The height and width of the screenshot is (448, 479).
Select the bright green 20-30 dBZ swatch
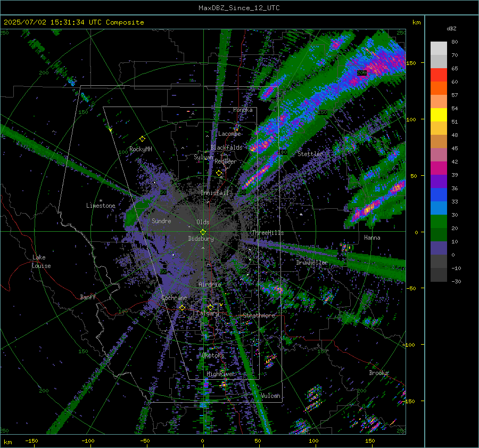(439, 222)
